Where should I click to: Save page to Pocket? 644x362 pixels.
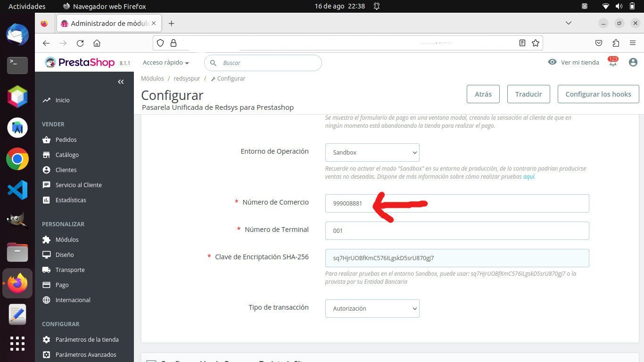point(599,43)
